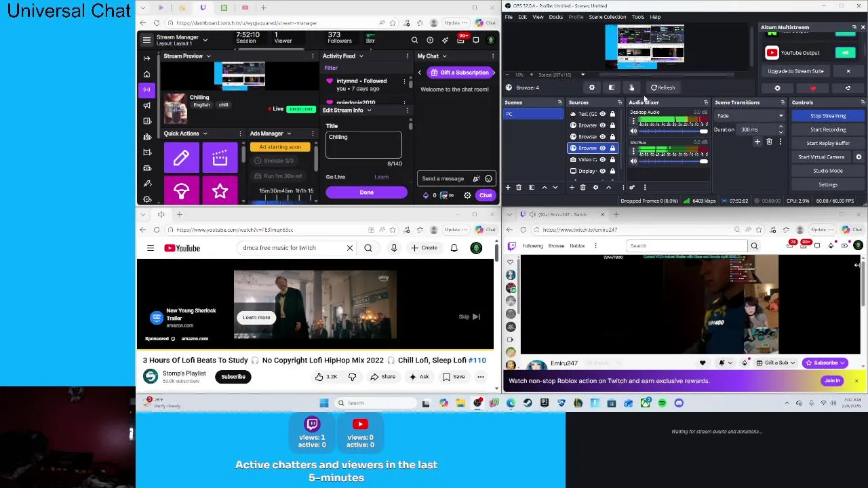This screenshot has width=868, height=488.
Task: Open the Fade scene transition dropdown in OBS
Action: pyautogui.click(x=750, y=116)
